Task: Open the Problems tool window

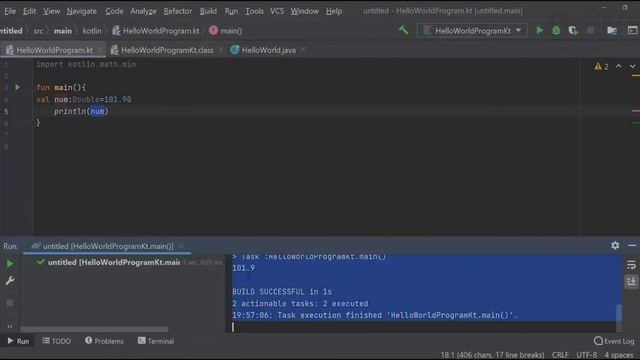Action: [x=104, y=341]
